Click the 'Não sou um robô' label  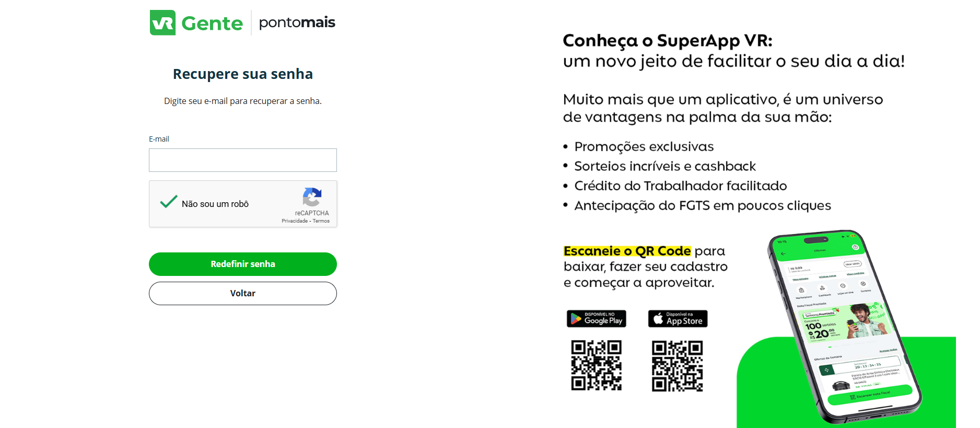[215, 204]
